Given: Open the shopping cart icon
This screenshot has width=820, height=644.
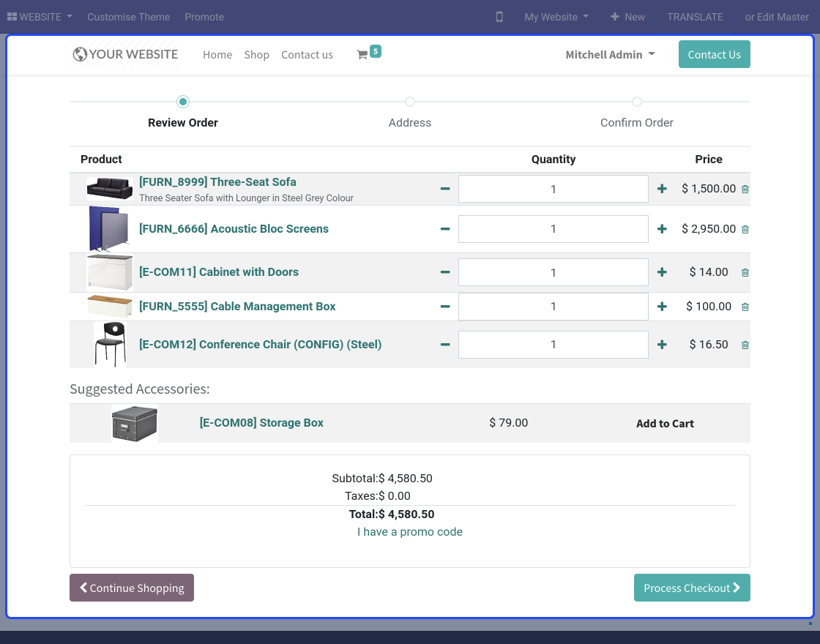Looking at the screenshot, I should tap(362, 55).
